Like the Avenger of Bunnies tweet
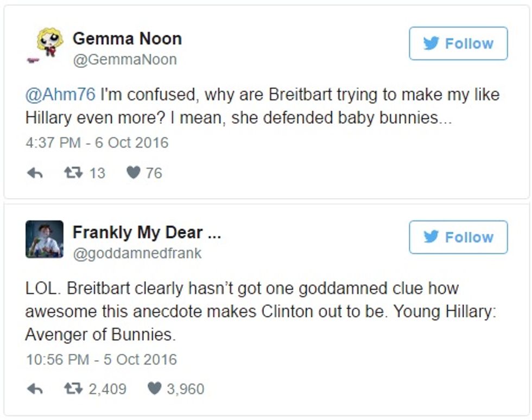The width and height of the screenshot is (532, 420). pyautogui.click(x=154, y=389)
